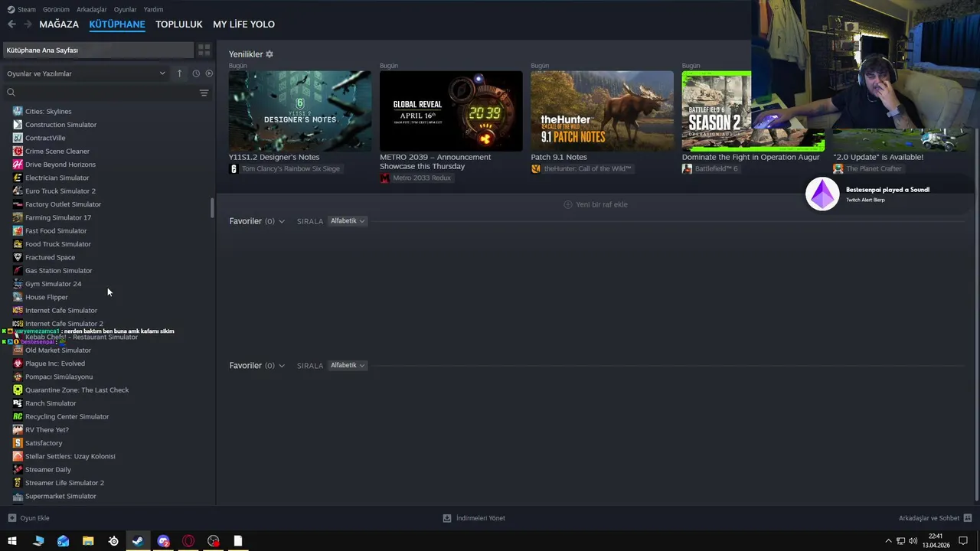Click Kütüphane Ana Sayfası button
980x551 pixels.
click(x=98, y=50)
